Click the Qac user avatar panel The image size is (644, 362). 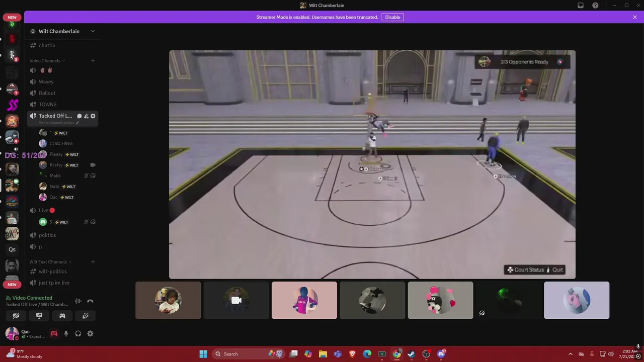(24, 334)
